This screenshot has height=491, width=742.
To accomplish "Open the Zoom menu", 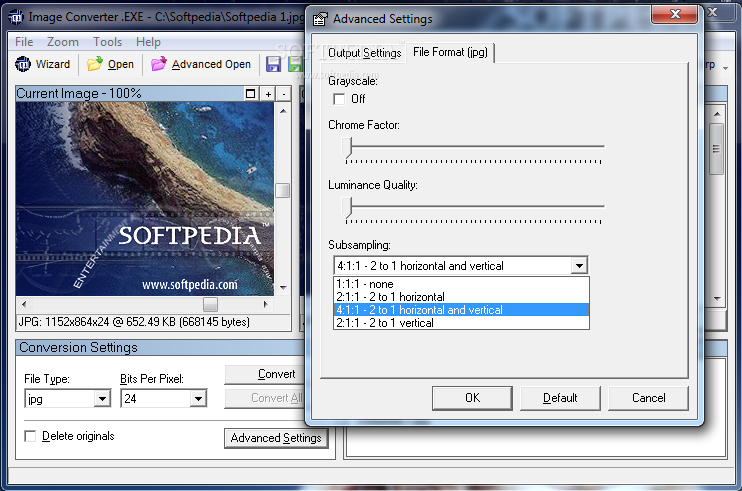I will [x=62, y=42].
